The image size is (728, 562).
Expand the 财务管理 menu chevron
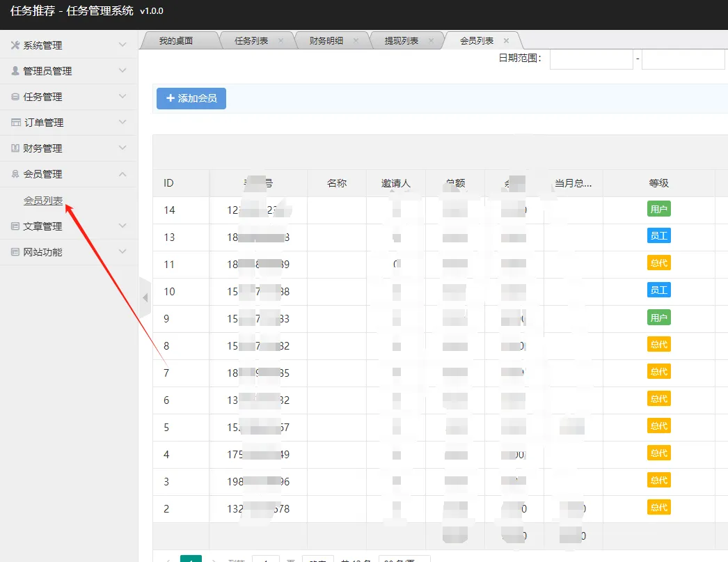122,148
